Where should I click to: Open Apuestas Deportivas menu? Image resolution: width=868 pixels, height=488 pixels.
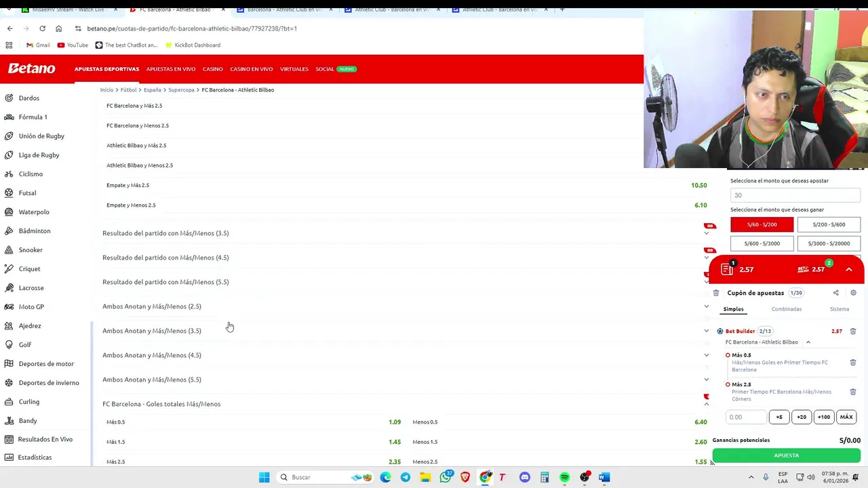(106, 69)
